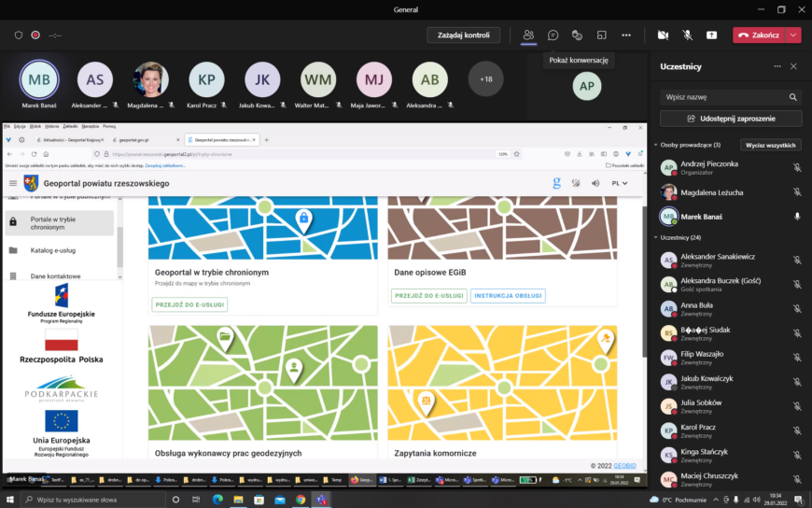Open more options in Uczestnicy panel header

pos(777,66)
